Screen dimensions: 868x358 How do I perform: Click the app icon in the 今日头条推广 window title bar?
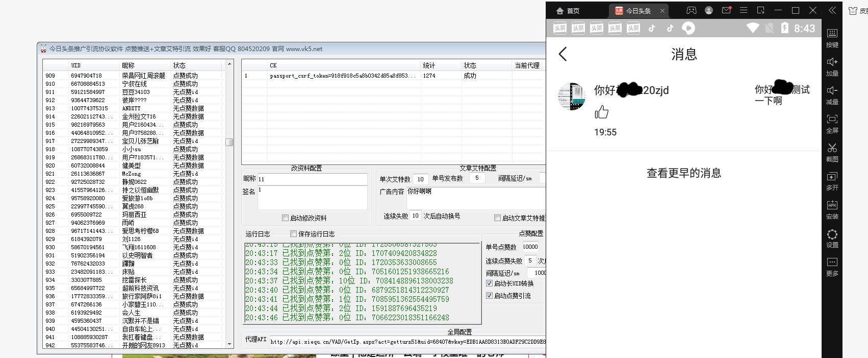[43, 49]
